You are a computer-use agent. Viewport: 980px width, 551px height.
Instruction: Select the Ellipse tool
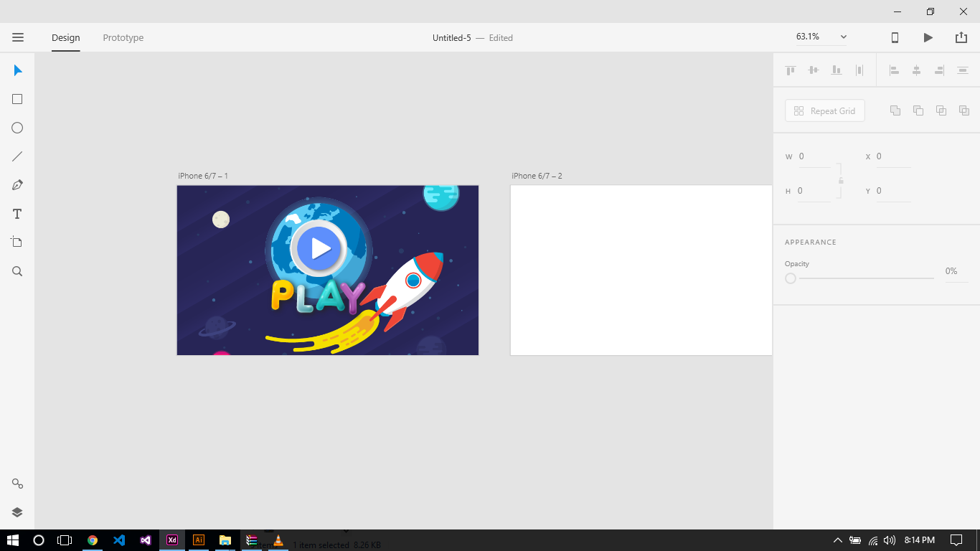point(17,128)
